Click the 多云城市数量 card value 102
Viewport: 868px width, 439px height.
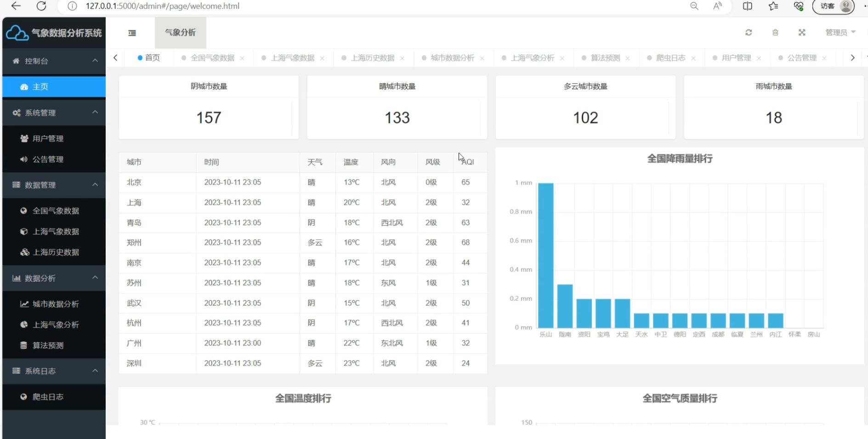pos(585,118)
